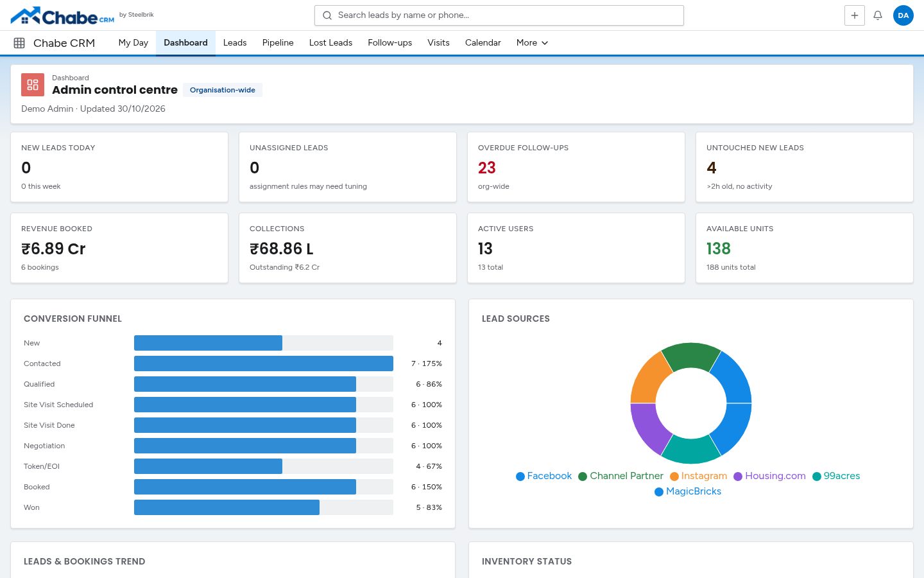Click the New stage funnel bar
The height and width of the screenshot is (578, 924).
(x=208, y=343)
